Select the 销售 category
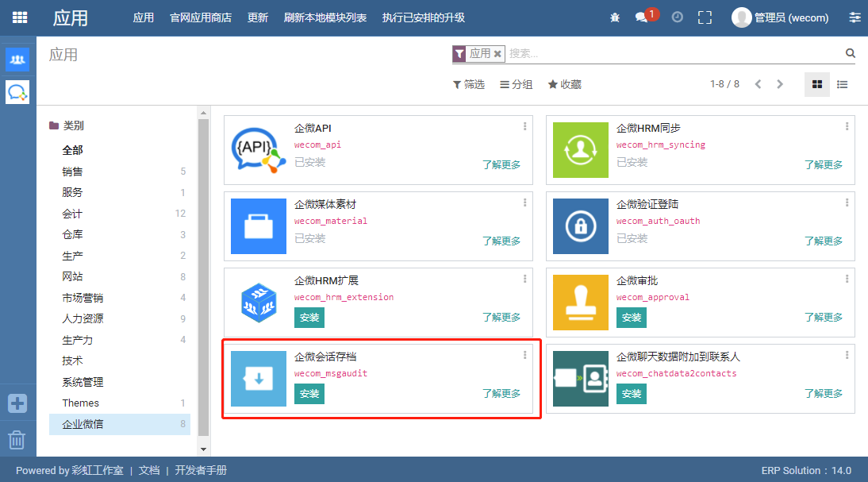The image size is (868, 482). (120, 172)
